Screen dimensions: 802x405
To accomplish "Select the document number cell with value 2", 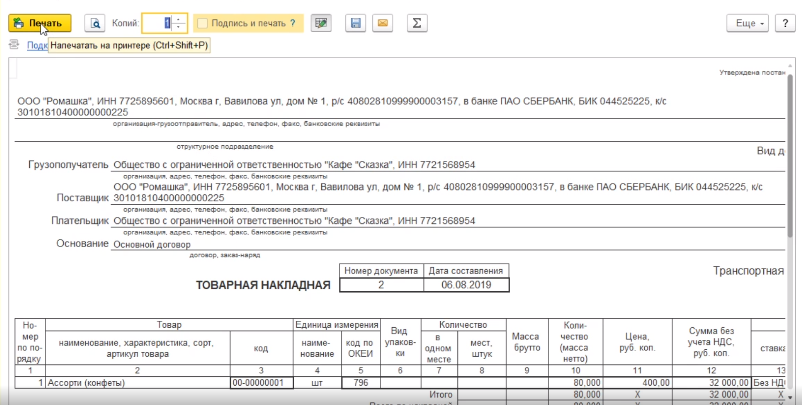I will 380,285.
